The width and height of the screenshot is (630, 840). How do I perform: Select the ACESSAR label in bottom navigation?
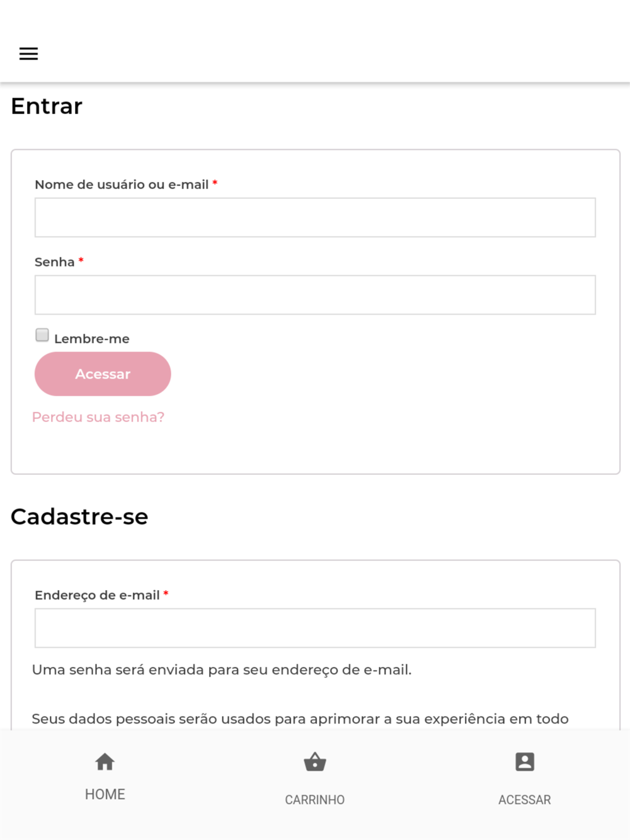[525, 800]
